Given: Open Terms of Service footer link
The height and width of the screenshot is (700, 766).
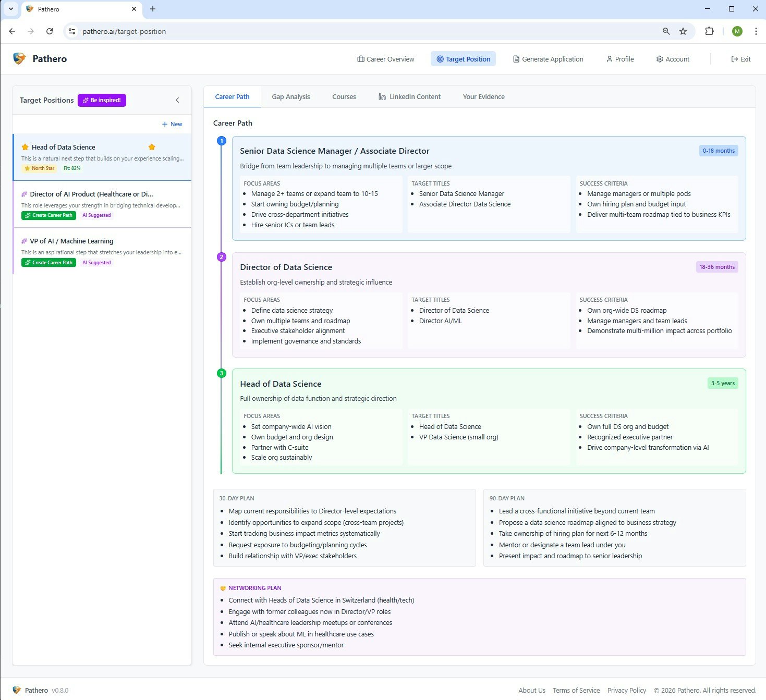Looking at the screenshot, I should click(576, 690).
